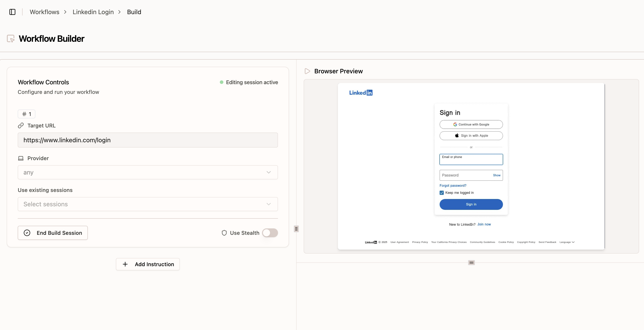Click the Use Stealth shield icon

[x=224, y=233]
